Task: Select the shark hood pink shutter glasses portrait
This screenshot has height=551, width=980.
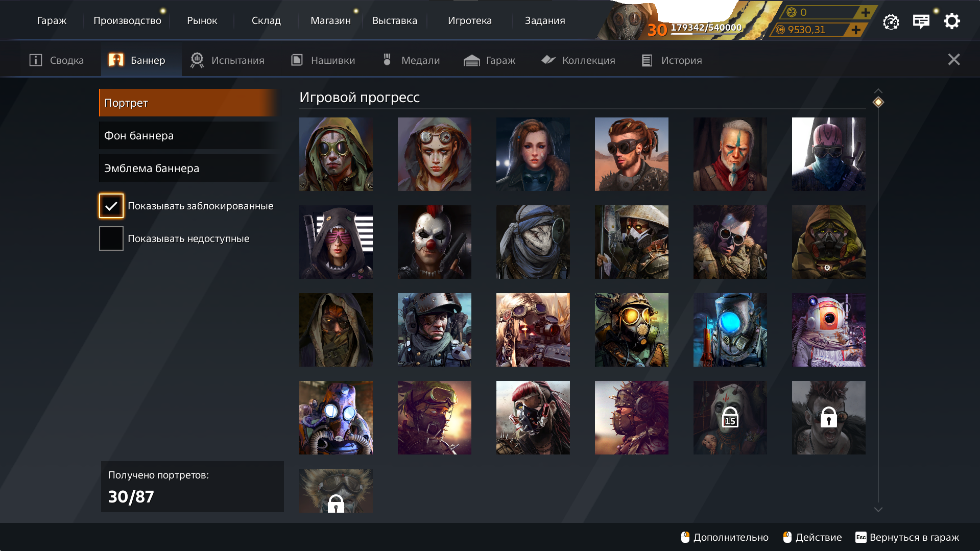Action: click(336, 242)
